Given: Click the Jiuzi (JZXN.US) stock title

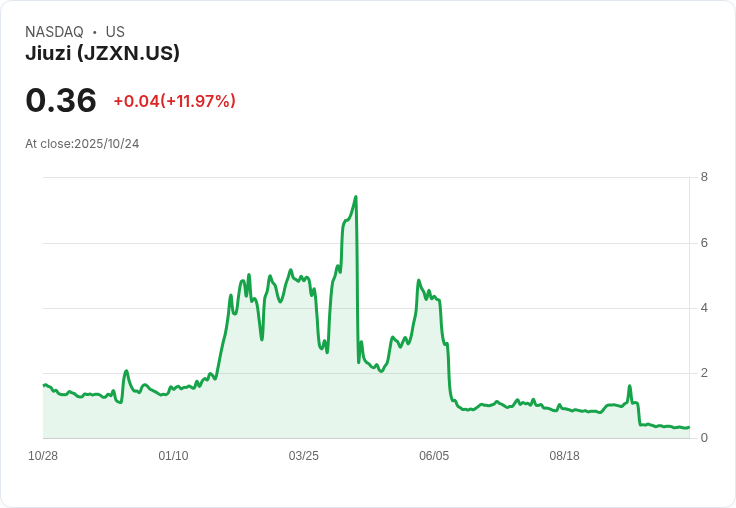Looking at the screenshot, I should [x=102, y=54].
